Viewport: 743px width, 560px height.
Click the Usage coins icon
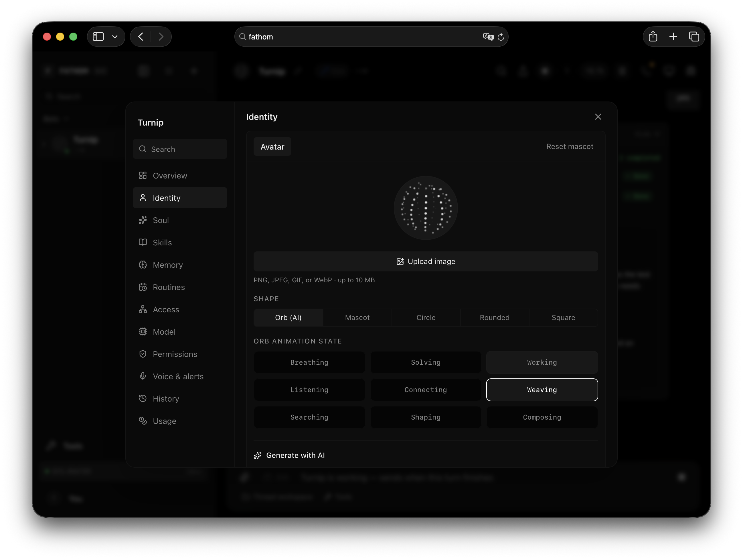[x=143, y=421]
